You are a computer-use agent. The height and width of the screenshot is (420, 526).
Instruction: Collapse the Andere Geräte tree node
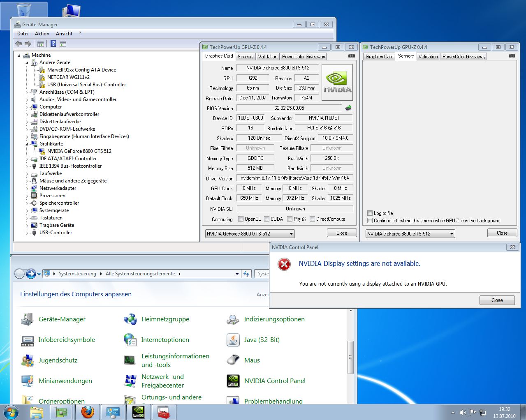[x=27, y=63]
